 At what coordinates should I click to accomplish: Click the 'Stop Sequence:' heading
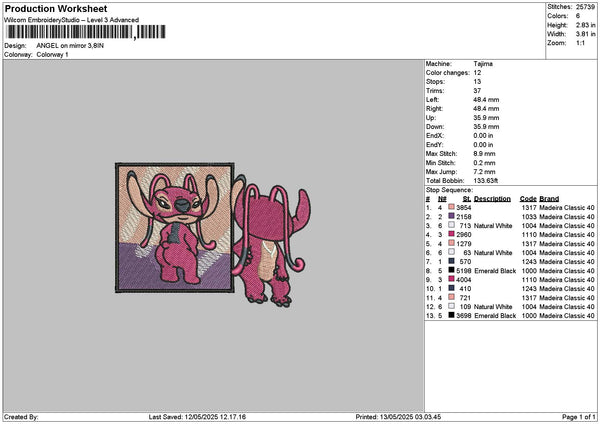pos(449,190)
